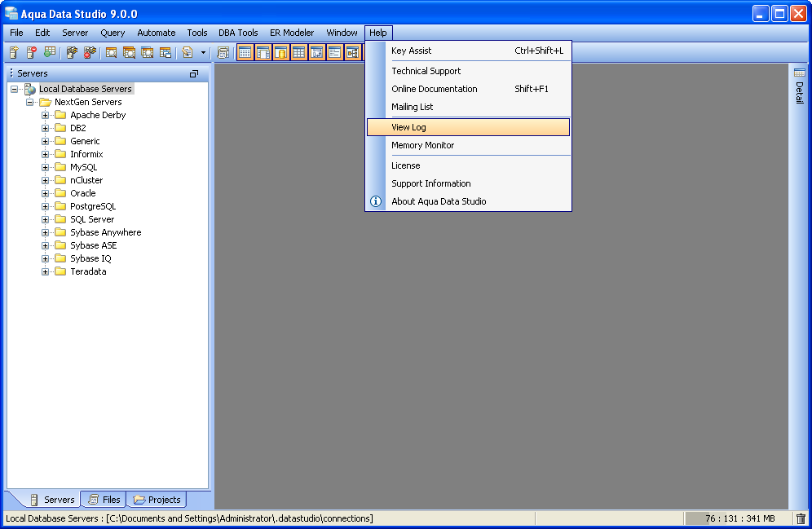
Task: Switch to the Projects tab
Action: click(x=157, y=500)
